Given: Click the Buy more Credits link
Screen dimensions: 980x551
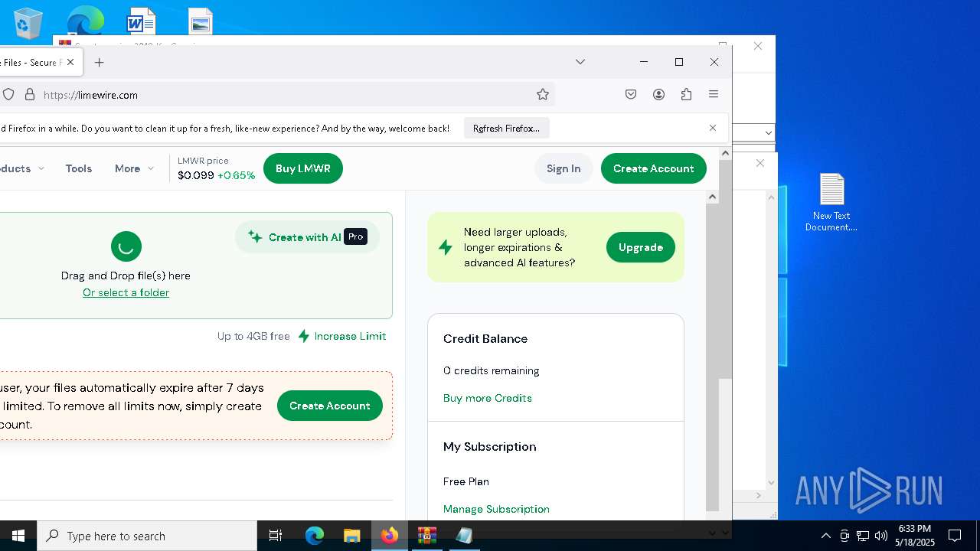Looking at the screenshot, I should (488, 398).
